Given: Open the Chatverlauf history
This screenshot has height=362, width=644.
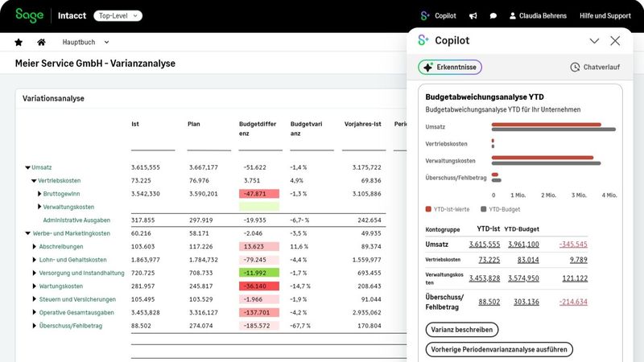Looking at the screenshot, I should point(595,67).
